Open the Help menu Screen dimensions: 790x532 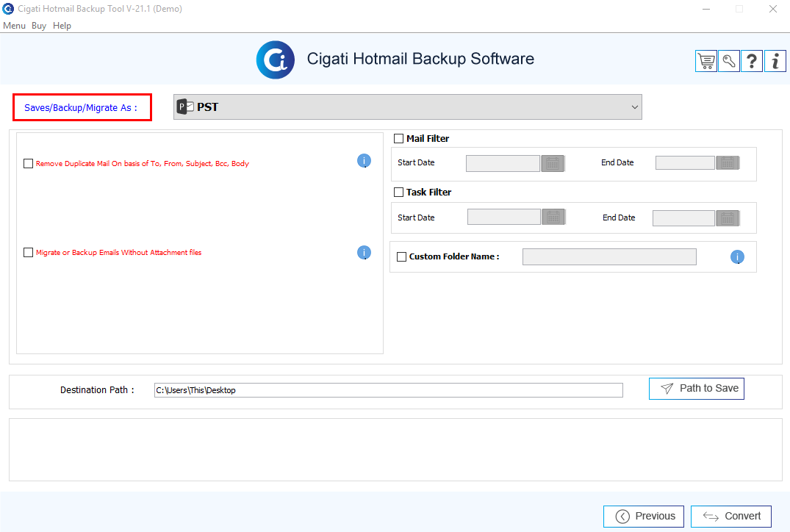[62, 26]
